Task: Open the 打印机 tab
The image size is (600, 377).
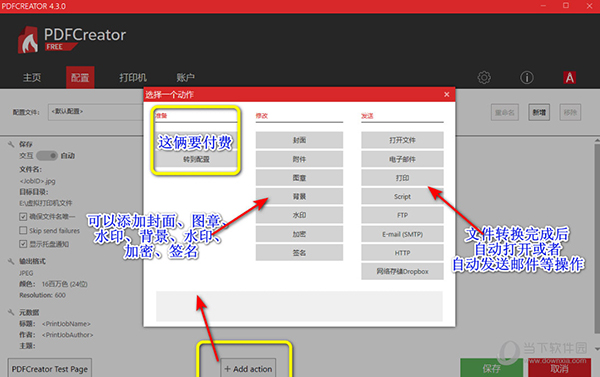Action: (x=133, y=78)
